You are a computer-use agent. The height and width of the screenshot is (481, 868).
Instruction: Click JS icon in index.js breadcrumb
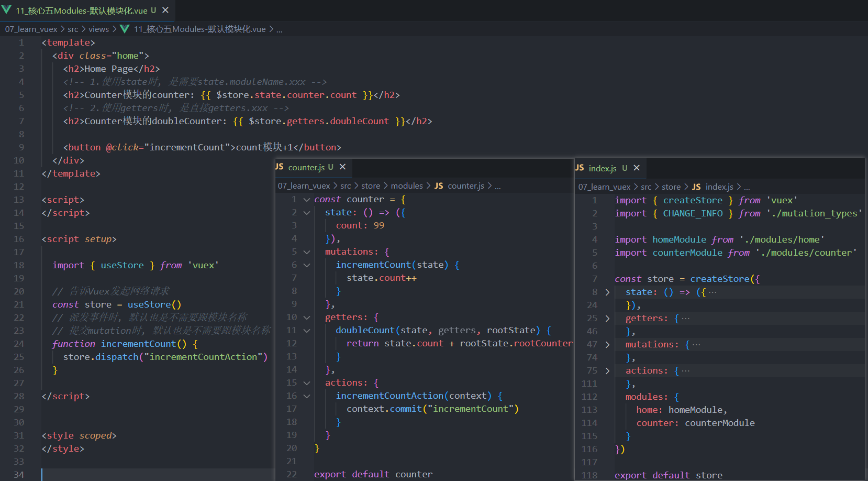click(x=696, y=187)
